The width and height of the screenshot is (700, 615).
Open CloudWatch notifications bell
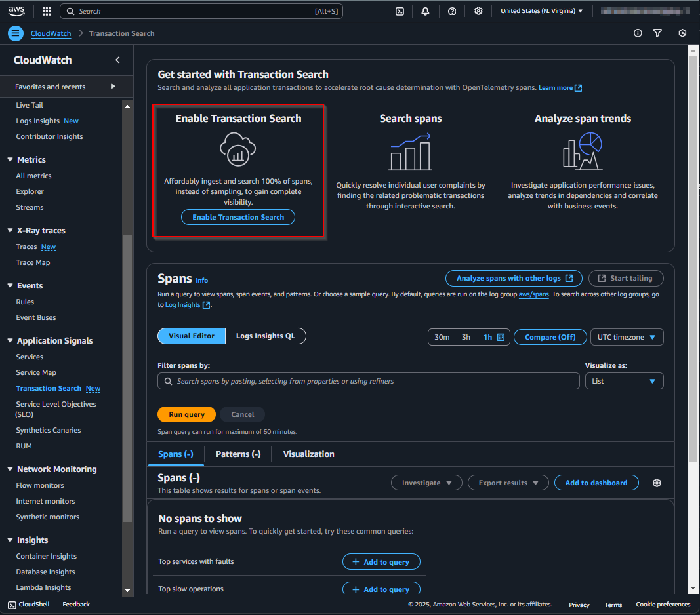[425, 10]
